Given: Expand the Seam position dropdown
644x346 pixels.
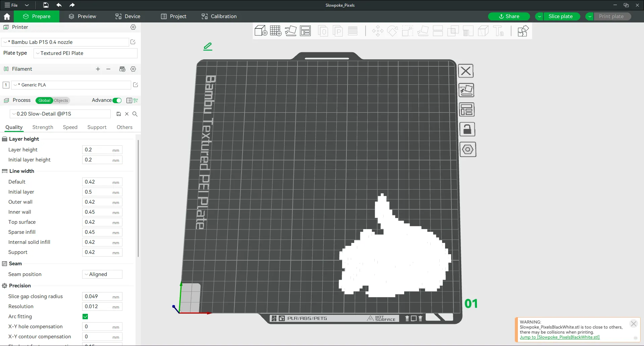Looking at the screenshot, I should click(102, 274).
